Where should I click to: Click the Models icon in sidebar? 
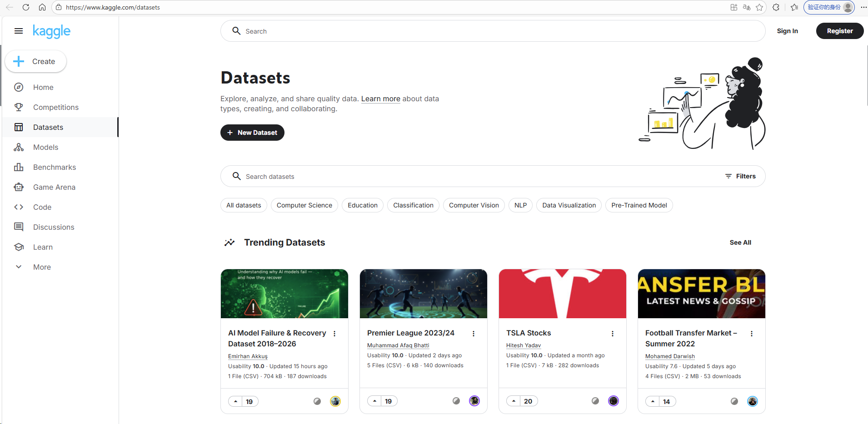click(19, 147)
